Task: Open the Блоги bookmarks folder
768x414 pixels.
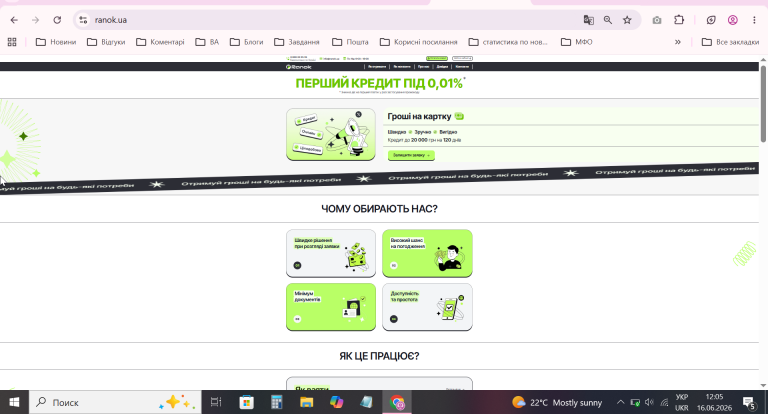Action: pyautogui.click(x=246, y=42)
